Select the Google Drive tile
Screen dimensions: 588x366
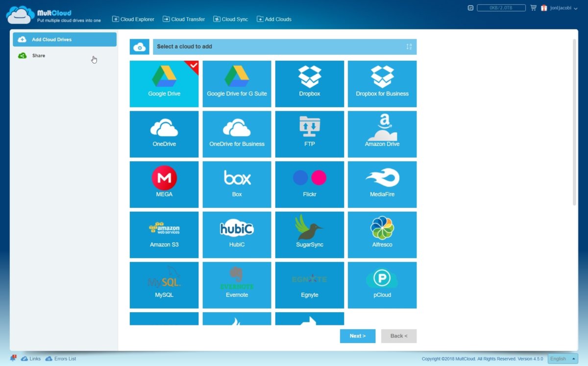coord(164,84)
